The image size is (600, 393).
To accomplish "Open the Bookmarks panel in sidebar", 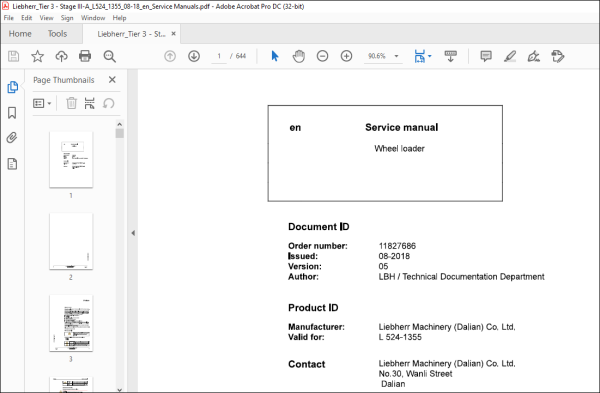I will [x=12, y=113].
